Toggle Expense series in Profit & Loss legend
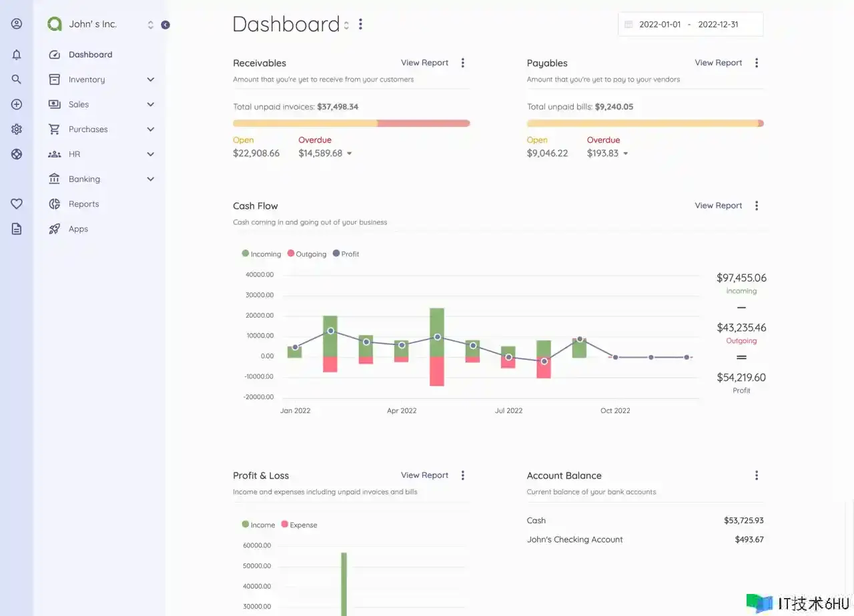Viewport: 854px width, 616px height. [299, 525]
